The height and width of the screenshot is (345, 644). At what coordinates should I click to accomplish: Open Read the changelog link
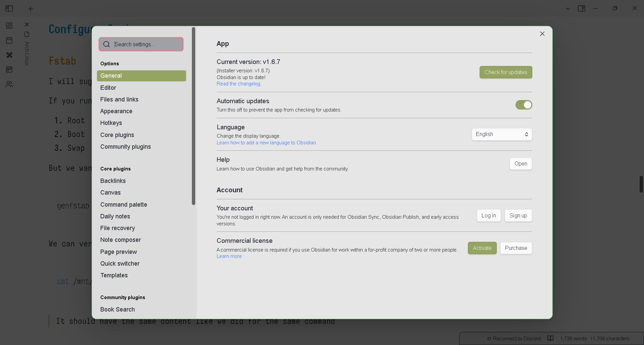tap(239, 84)
